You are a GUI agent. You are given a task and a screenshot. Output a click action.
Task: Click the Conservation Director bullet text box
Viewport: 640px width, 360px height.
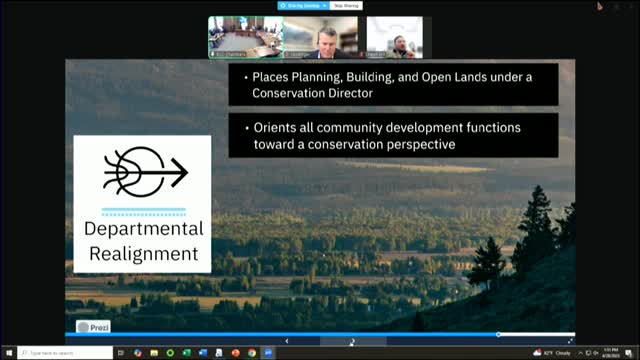(393, 84)
